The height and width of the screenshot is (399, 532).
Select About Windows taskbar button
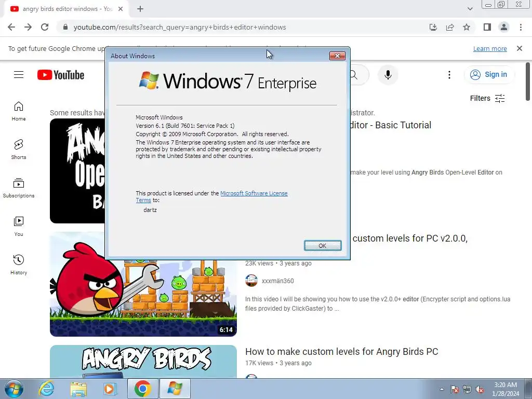tap(175, 389)
